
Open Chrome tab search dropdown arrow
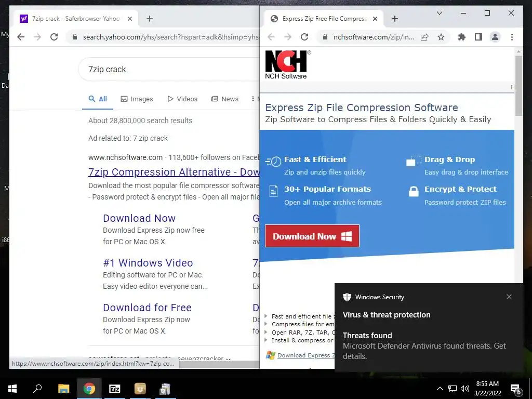(440, 13)
